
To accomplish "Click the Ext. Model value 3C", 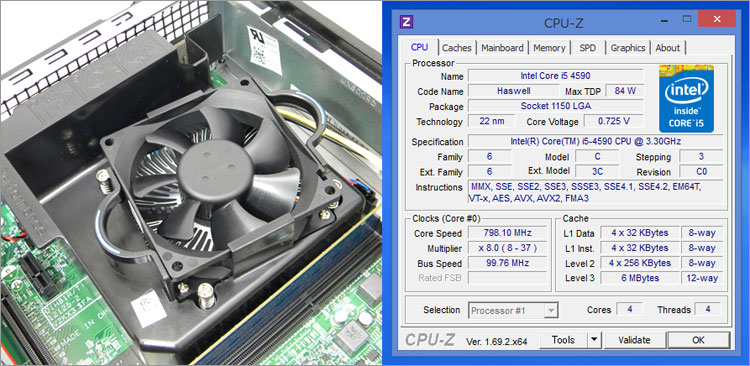I will 597,171.
